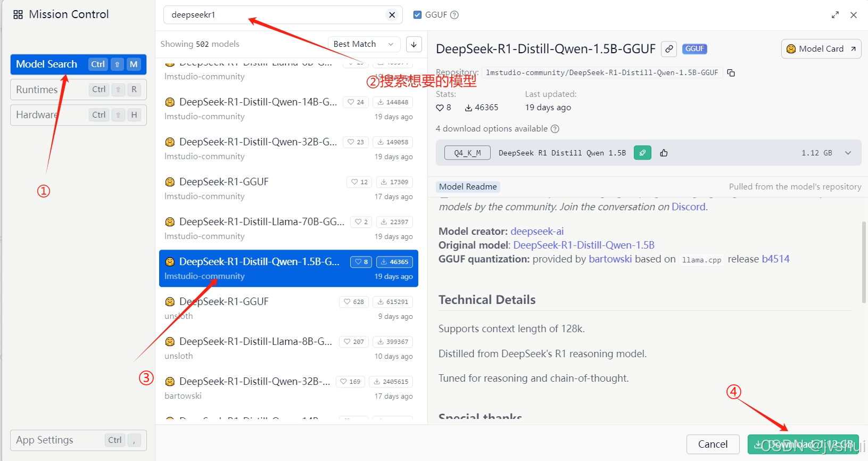Open the Best Match sort dropdown
Viewport: 868px width, 461px height.
point(364,44)
